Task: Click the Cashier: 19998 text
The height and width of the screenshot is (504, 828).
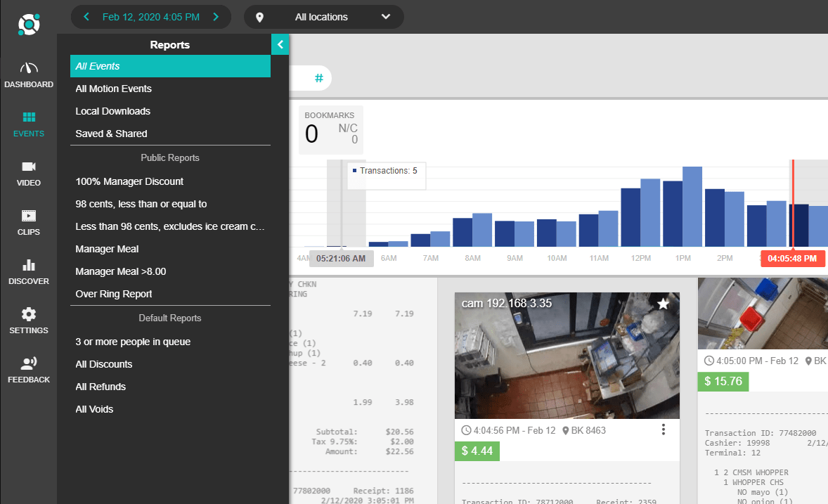Action: click(737, 444)
